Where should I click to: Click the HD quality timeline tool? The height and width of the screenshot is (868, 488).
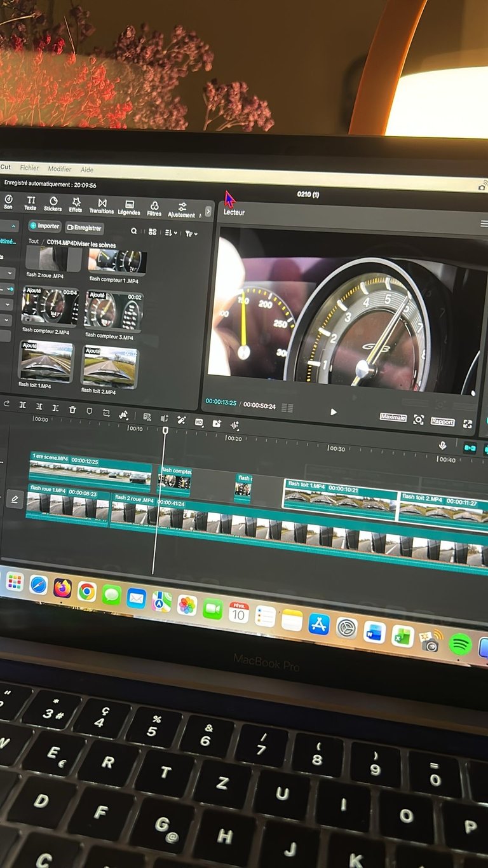[x=199, y=422]
